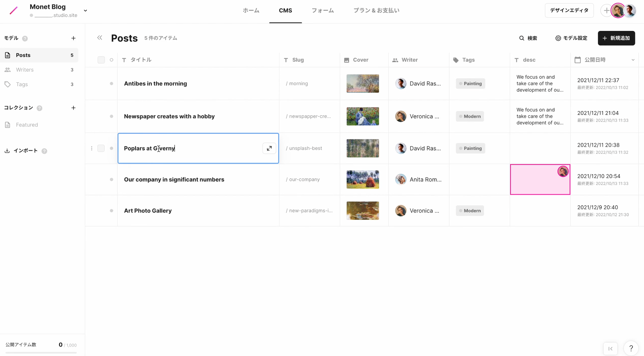Click the 公開アイテム数 progress bar

tap(41, 353)
